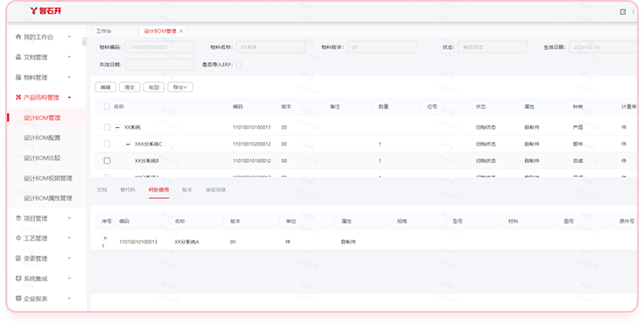
Task: Toggle the 是否导入ERP checkbox
Action: tap(239, 64)
